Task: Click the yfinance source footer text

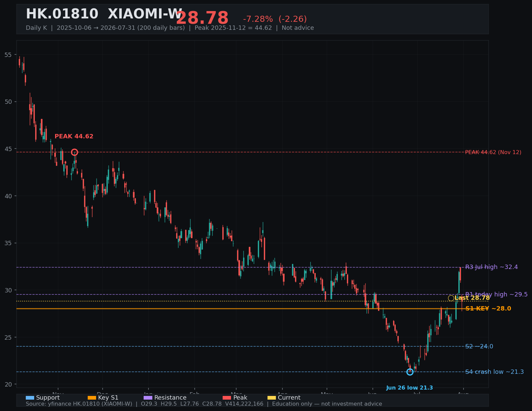Action: pyautogui.click(x=204, y=404)
